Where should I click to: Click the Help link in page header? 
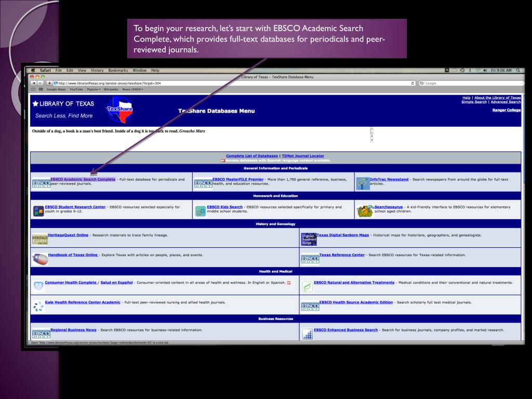click(x=467, y=98)
